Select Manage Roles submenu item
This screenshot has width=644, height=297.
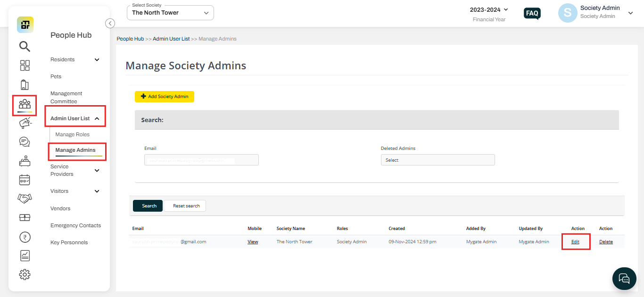point(73,134)
